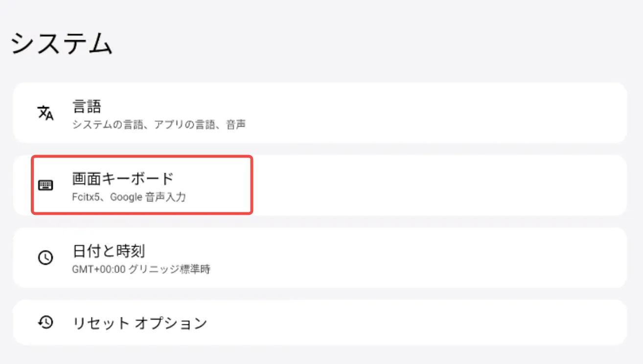This screenshot has height=364, width=643.
Task: Click empty space in the 日付と時刻 card
Action: [440, 258]
